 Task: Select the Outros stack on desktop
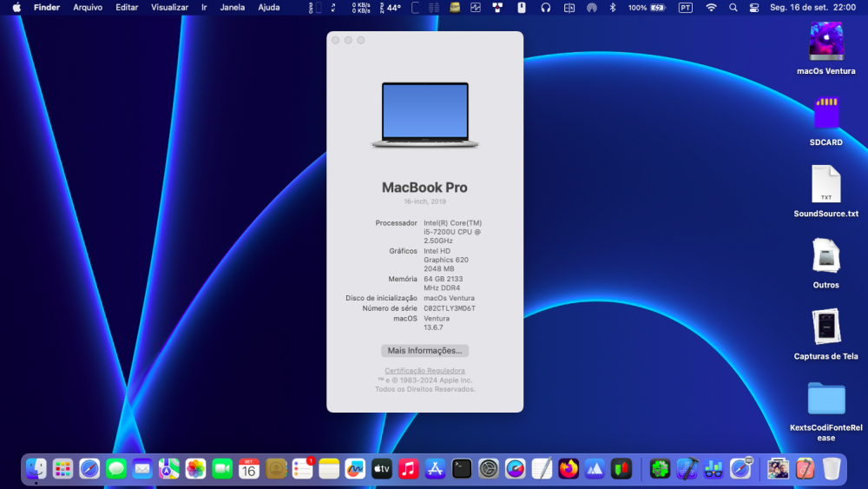click(x=826, y=255)
